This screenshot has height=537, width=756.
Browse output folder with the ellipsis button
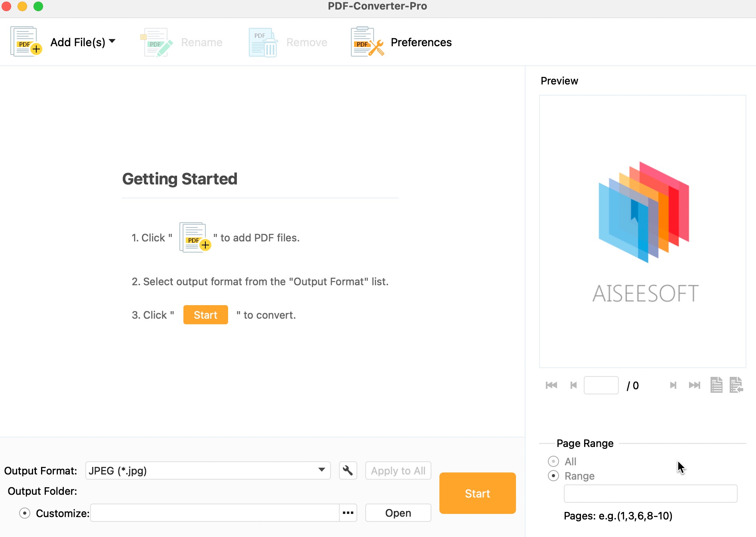point(348,513)
